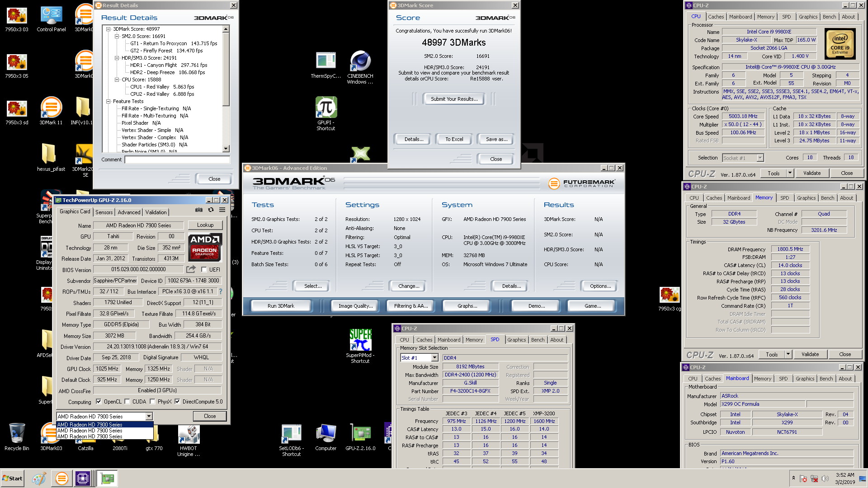Select the Recycle Bin desktop icon

tap(17, 436)
